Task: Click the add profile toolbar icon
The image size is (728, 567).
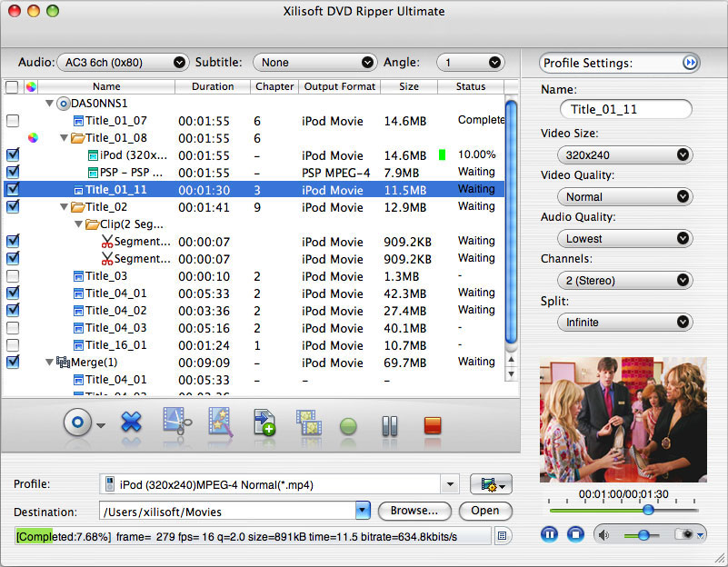Action: pyautogui.click(x=264, y=423)
